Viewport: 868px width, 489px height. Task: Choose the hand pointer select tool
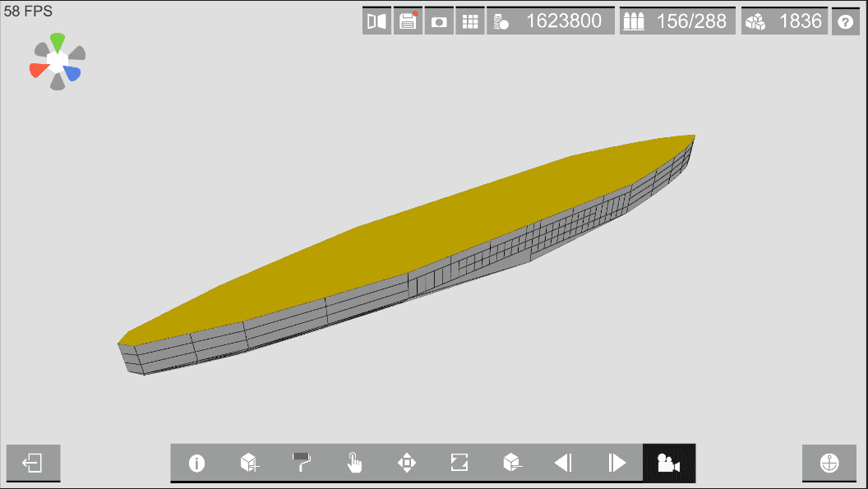pyautogui.click(x=354, y=463)
